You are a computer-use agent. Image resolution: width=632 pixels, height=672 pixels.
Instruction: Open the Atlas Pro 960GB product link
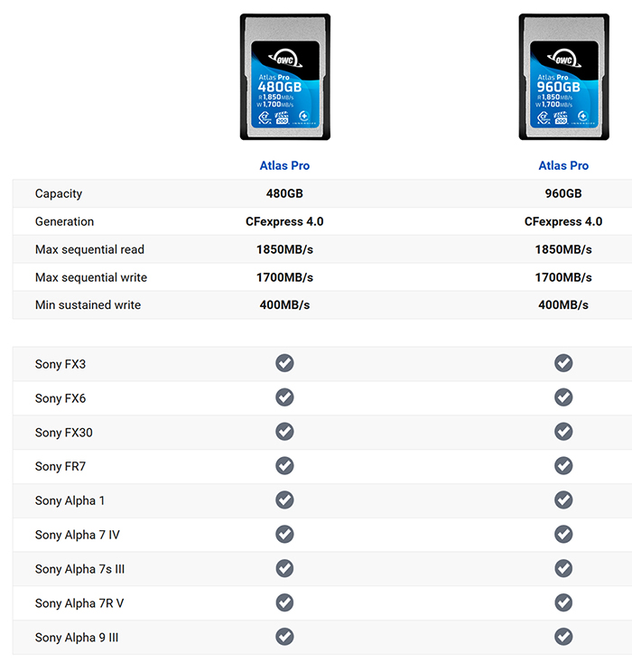coord(563,165)
